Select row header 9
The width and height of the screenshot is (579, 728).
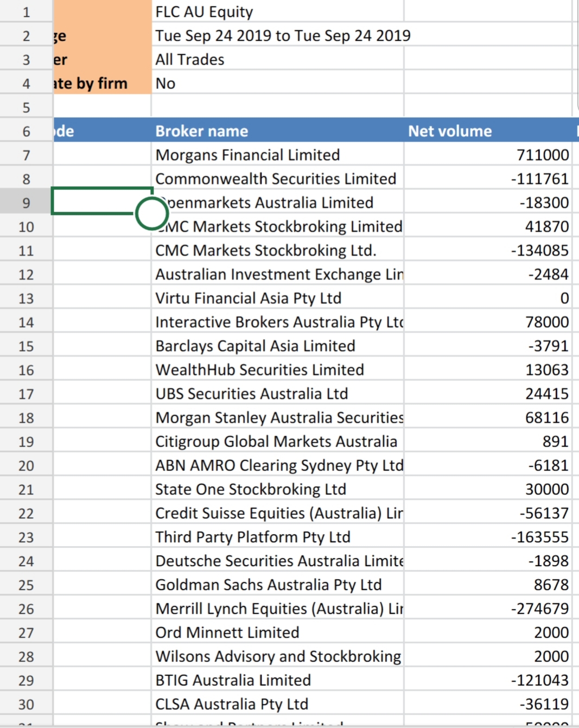pyautogui.click(x=26, y=202)
